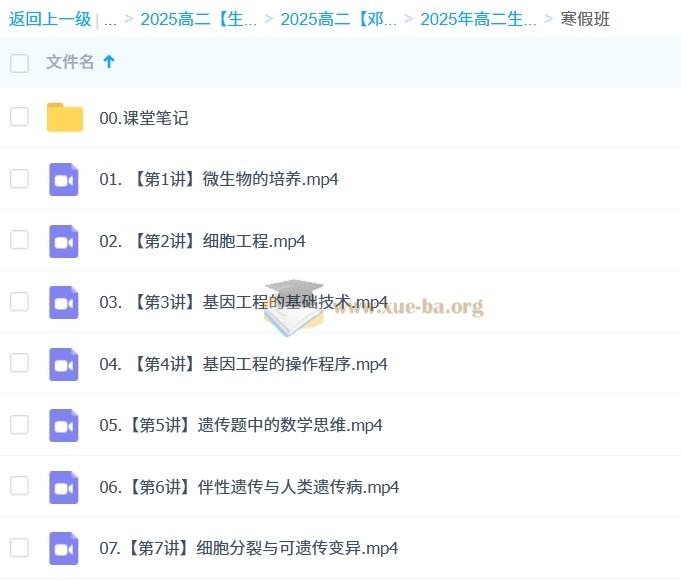
Task: Click video icon for 03 基因工程的基础技术.mp4
Action: coord(64,302)
